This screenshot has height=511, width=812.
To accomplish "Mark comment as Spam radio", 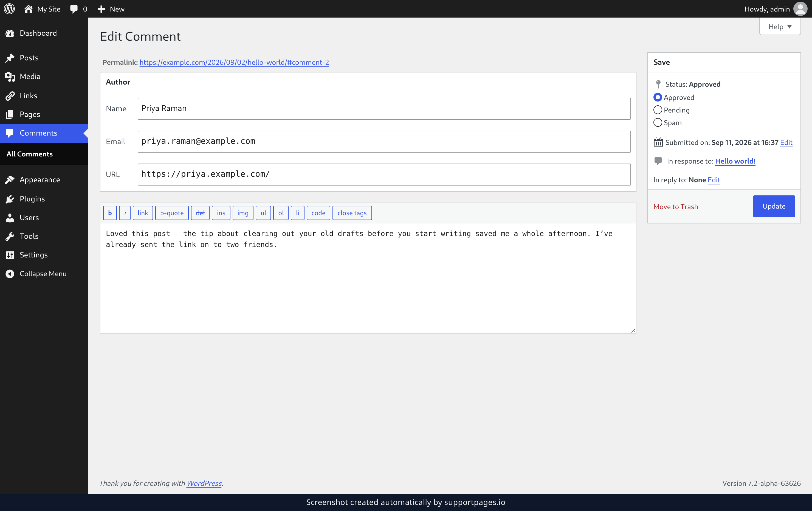I will click(658, 122).
